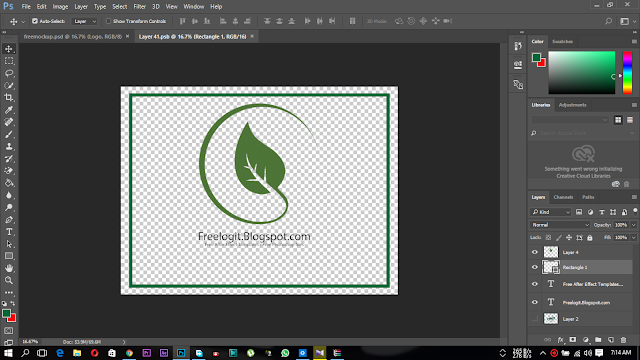Create a new group folder
This screenshot has height=360, width=640.
(x=598, y=340)
